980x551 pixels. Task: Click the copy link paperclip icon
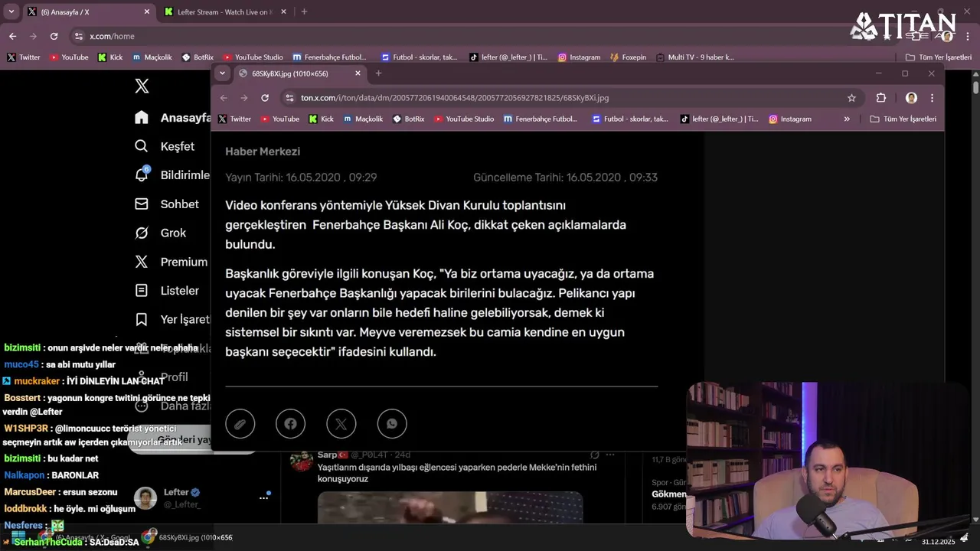pos(240,423)
